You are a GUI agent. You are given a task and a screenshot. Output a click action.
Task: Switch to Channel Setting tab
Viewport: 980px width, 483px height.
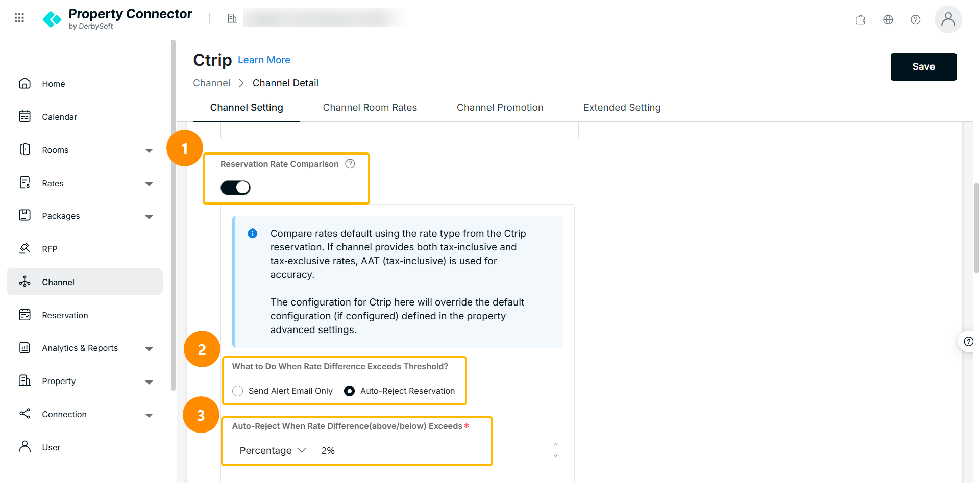point(247,108)
